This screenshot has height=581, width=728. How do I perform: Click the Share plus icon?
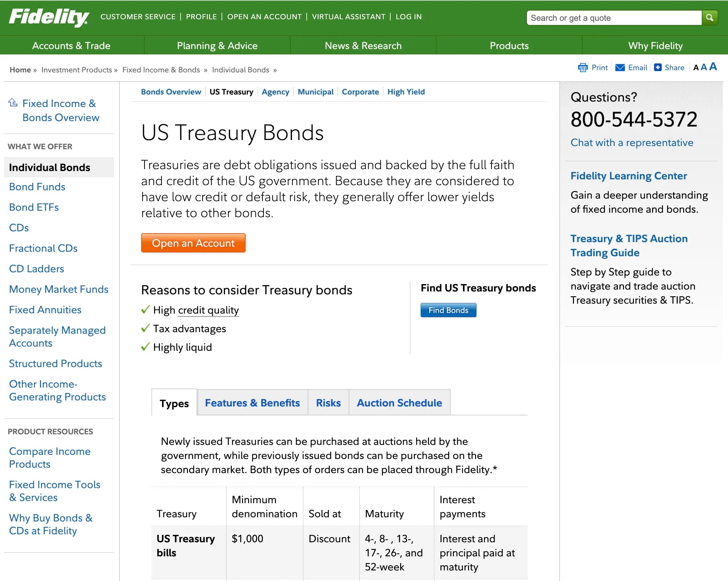[658, 68]
